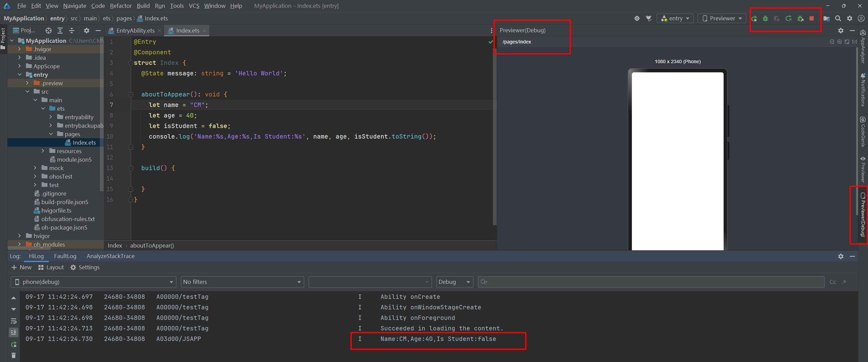The width and height of the screenshot is (868, 362).
Task: Open the Project Structure folder icon
Action: (x=827, y=19)
